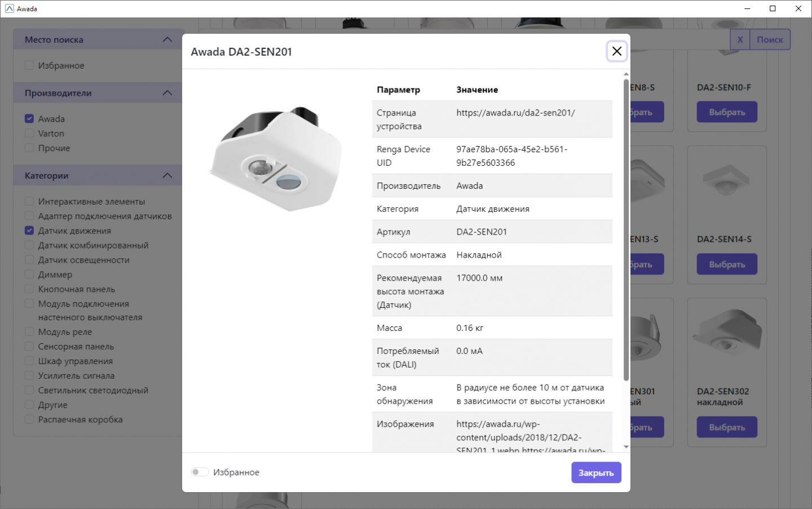The width and height of the screenshot is (812, 509).
Task: Click the DA2-SEN302 накладной product thumbnail
Action: click(727, 333)
